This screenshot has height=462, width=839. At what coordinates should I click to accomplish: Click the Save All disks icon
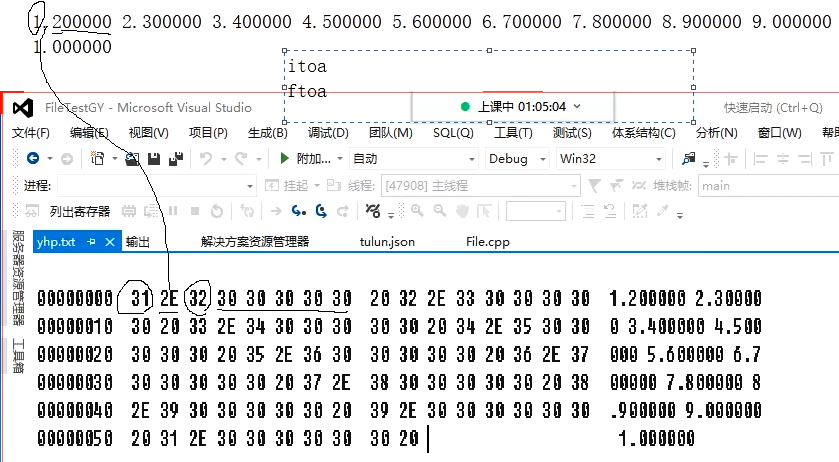coord(175,158)
